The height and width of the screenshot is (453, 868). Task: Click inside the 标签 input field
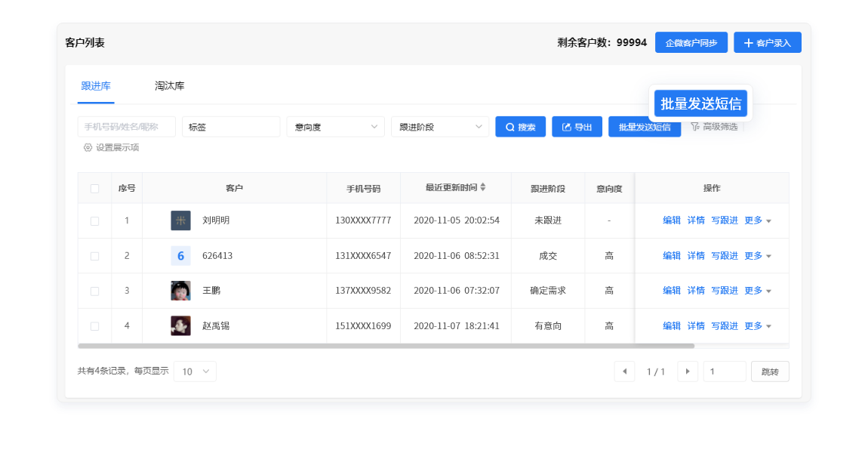point(230,126)
